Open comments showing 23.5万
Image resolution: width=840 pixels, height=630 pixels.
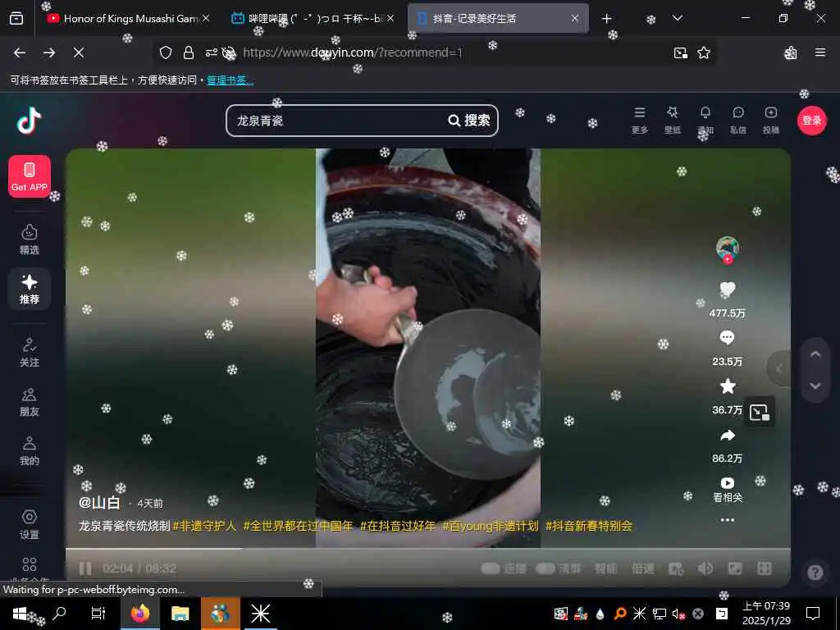[728, 338]
